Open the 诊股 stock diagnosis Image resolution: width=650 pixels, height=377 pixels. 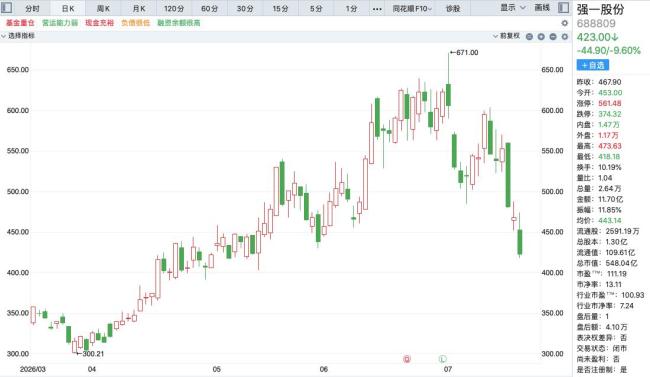pos(453,8)
